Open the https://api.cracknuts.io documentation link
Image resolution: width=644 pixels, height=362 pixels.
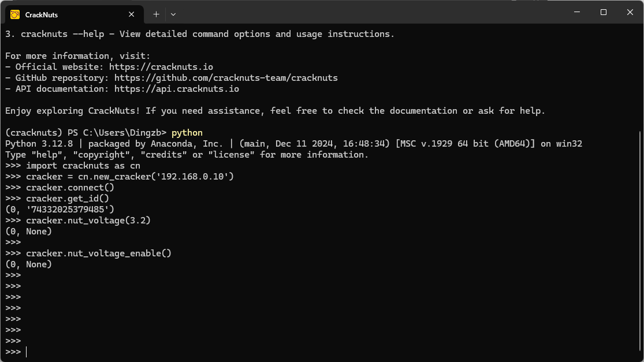177,89
